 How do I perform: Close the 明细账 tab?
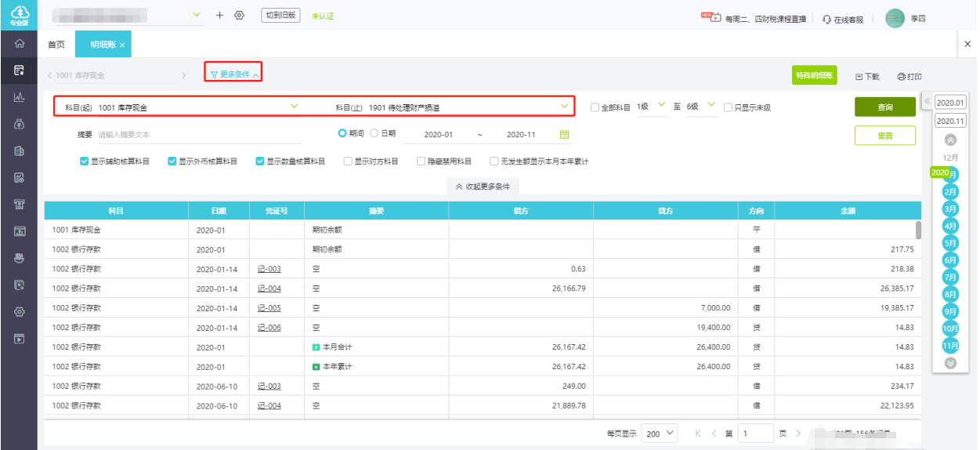pos(122,45)
